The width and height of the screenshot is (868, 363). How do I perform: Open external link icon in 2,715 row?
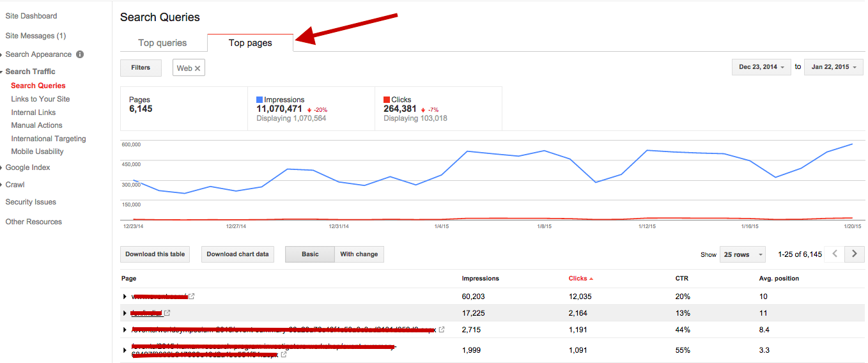(441, 329)
